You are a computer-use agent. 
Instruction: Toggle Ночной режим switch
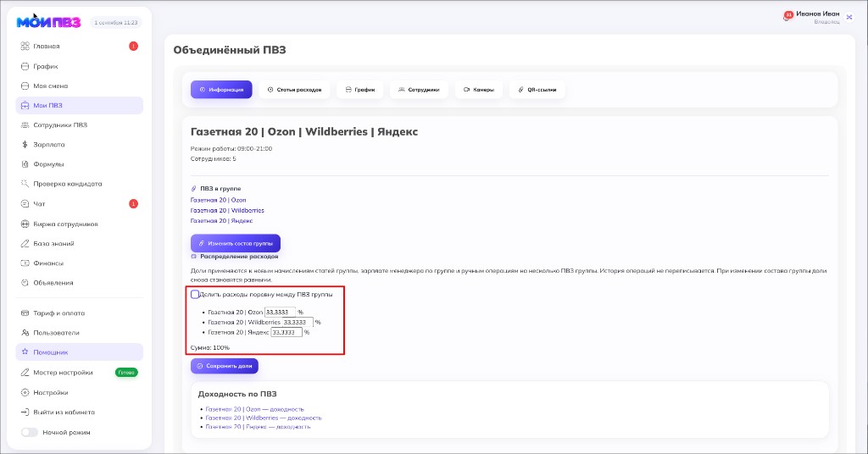tap(30, 433)
